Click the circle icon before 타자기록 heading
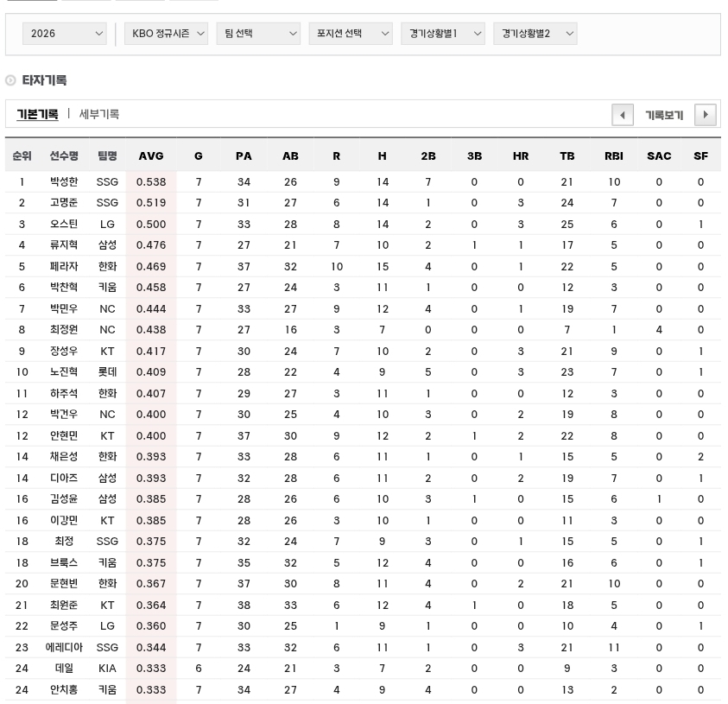The width and height of the screenshot is (728, 704). 10,80
